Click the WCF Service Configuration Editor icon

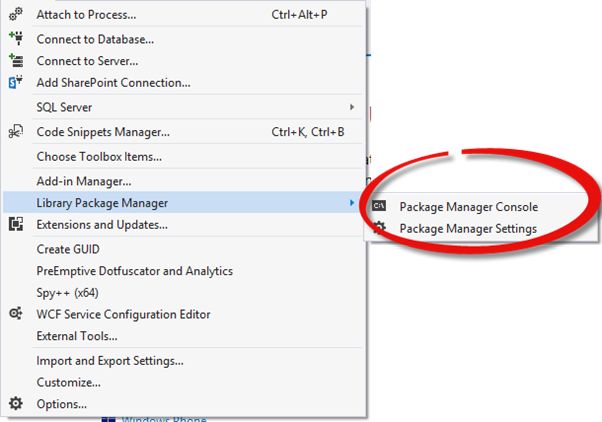pyautogui.click(x=15, y=314)
